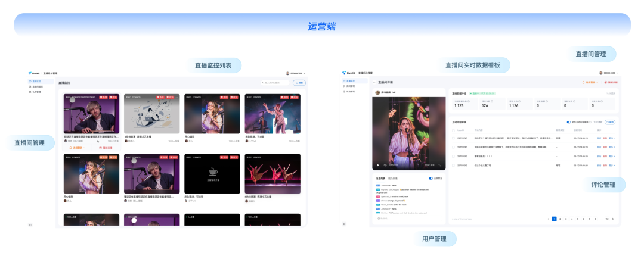Mute the video using the speaker icon
This screenshot has width=644, height=259.
coord(385,165)
